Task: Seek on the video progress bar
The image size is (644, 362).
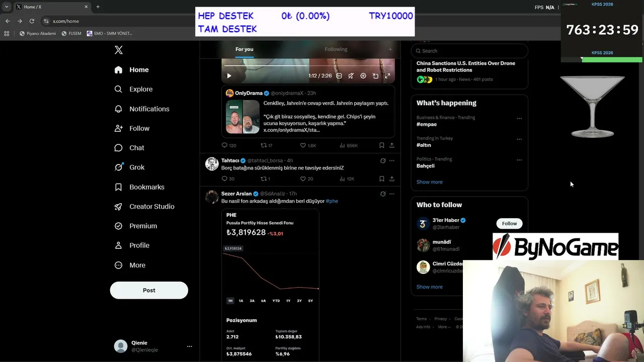Action: (x=308, y=65)
